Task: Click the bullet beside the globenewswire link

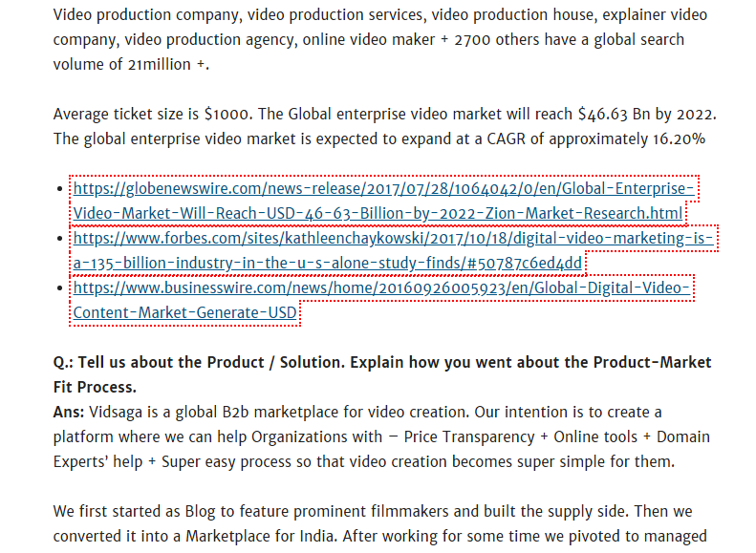Action: (63, 189)
